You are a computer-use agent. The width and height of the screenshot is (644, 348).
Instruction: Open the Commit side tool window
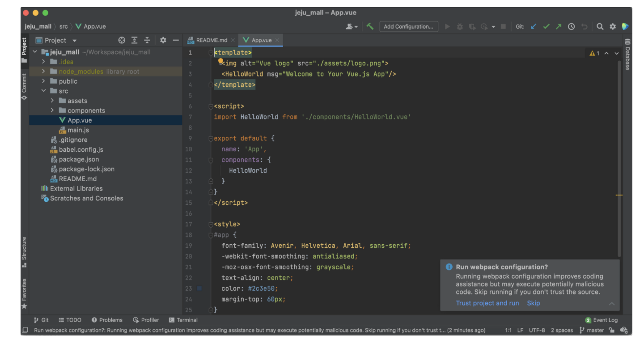(24, 87)
